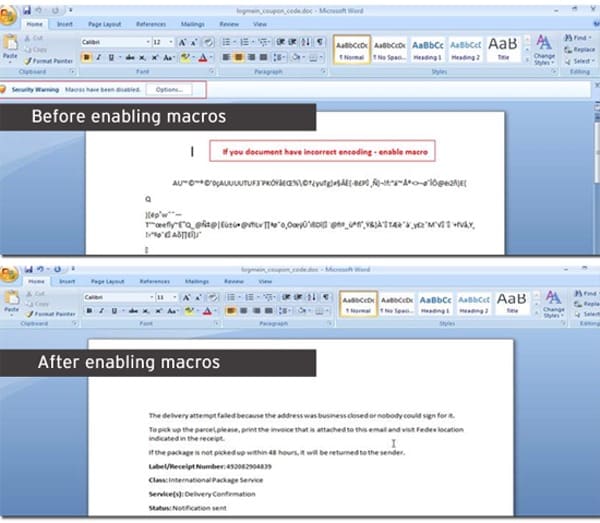Click Clear Formatting in the Security Warning window
Viewport: 600px width, 523px height.
click(208, 42)
